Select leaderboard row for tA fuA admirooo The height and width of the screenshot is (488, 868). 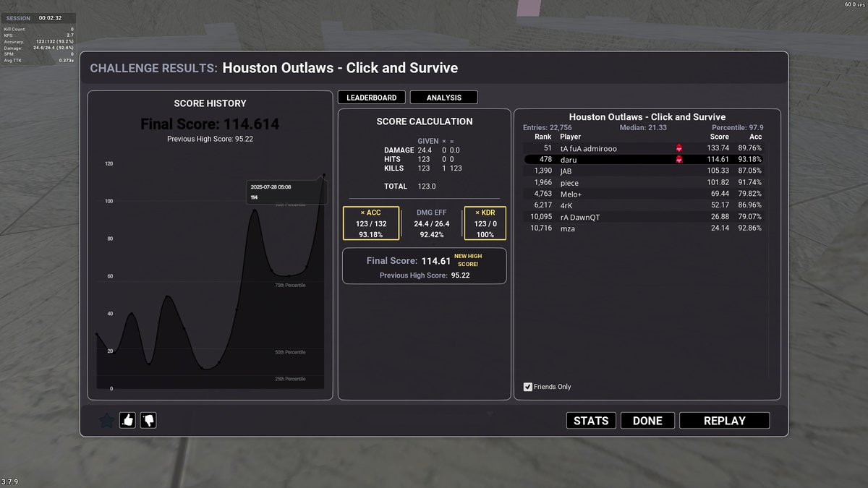(643, 148)
